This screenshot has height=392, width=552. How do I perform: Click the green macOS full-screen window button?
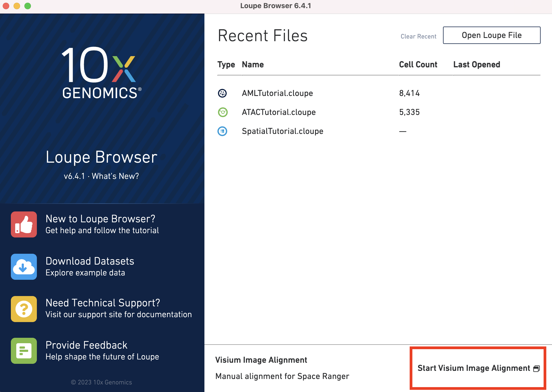tap(28, 6)
